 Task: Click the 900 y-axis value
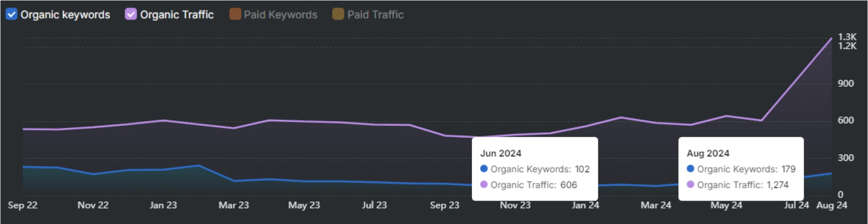point(846,84)
